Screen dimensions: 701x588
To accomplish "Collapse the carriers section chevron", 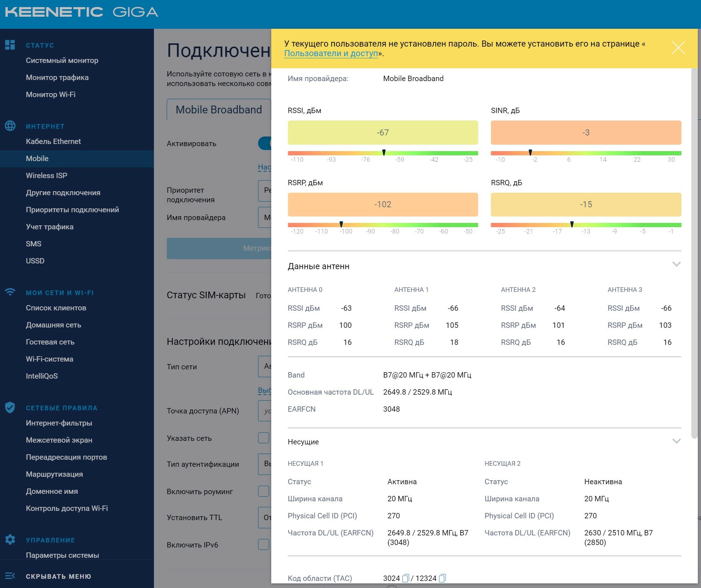I will click(676, 441).
